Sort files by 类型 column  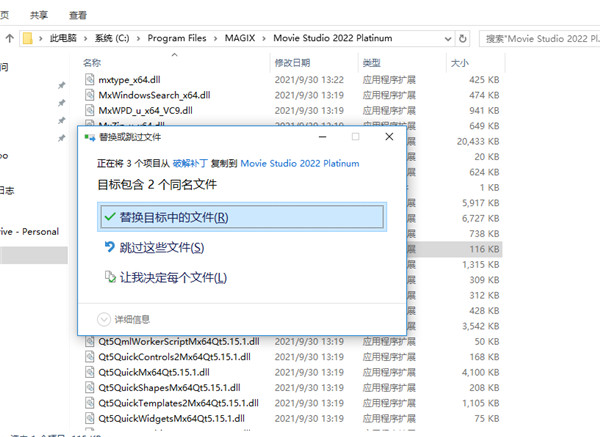point(372,63)
